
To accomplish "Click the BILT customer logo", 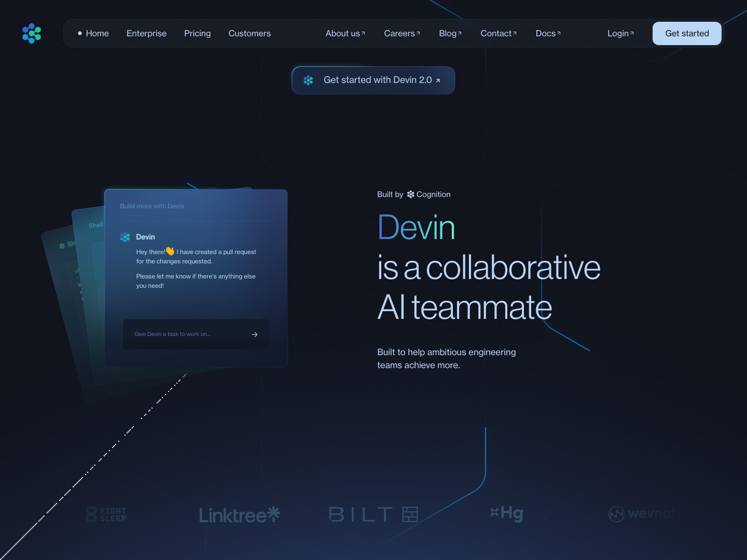I will coord(374,514).
